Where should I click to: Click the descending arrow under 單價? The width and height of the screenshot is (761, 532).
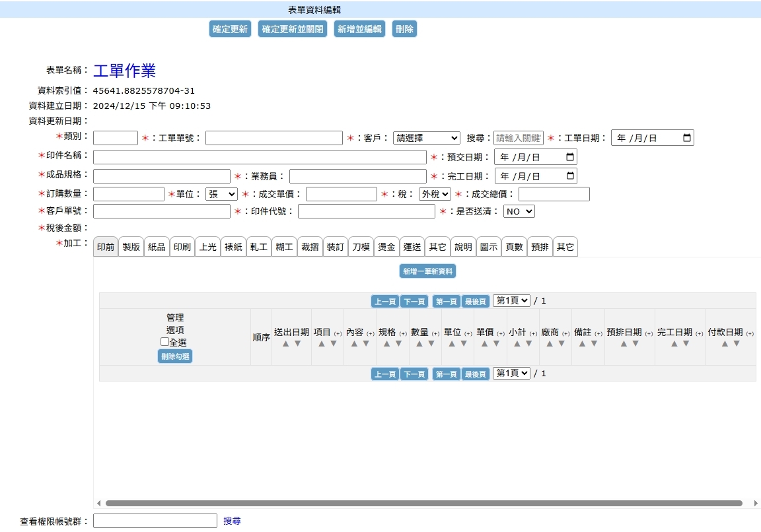click(x=496, y=344)
